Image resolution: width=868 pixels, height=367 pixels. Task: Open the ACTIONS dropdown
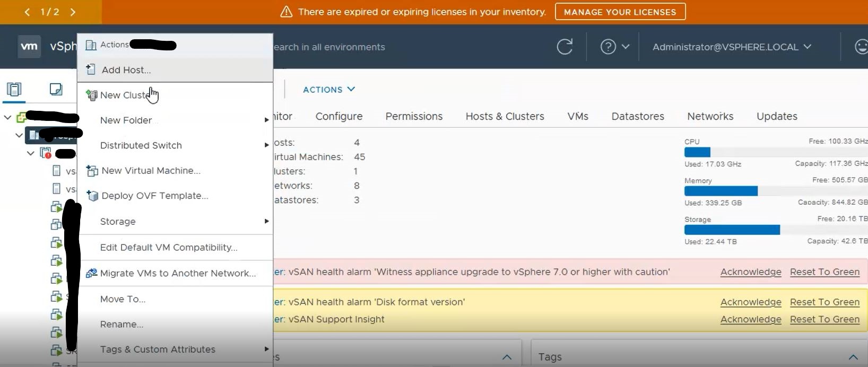coord(329,90)
